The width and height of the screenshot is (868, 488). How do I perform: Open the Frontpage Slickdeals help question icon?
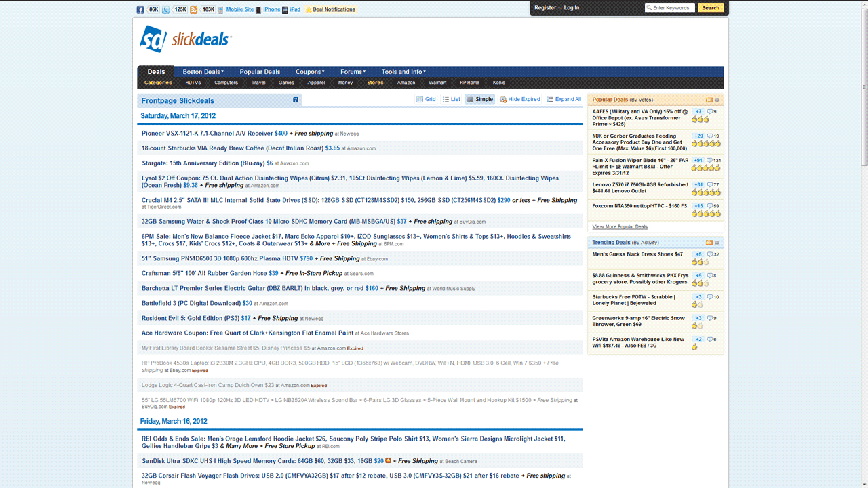coord(296,100)
